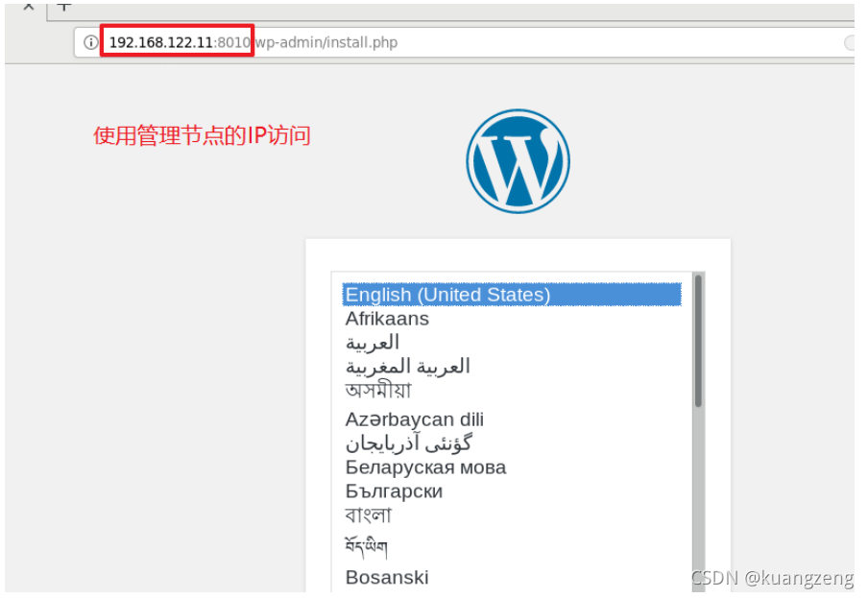868x598 pixels.
Task: Click the site information icon in address bar
Action: 90,42
